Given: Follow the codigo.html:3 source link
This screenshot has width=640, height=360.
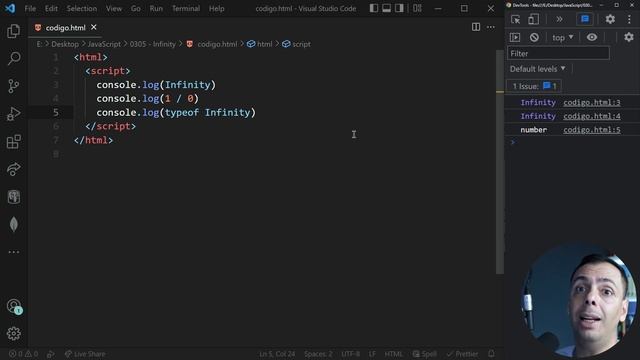Looking at the screenshot, I should pos(592,102).
